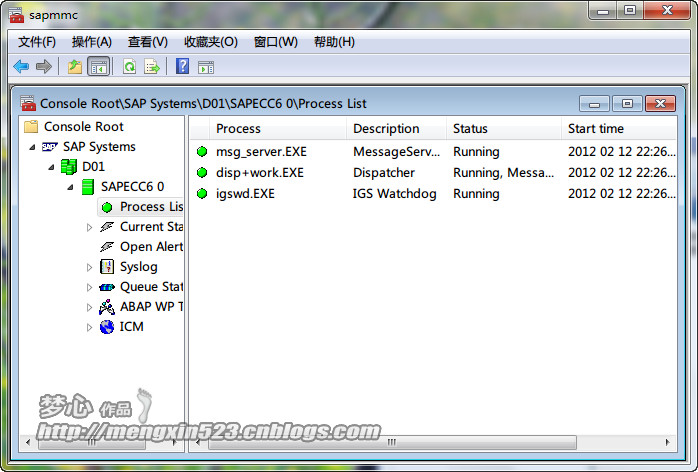Select the disp+work.EXE process row
698x472 pixels.
433,172
